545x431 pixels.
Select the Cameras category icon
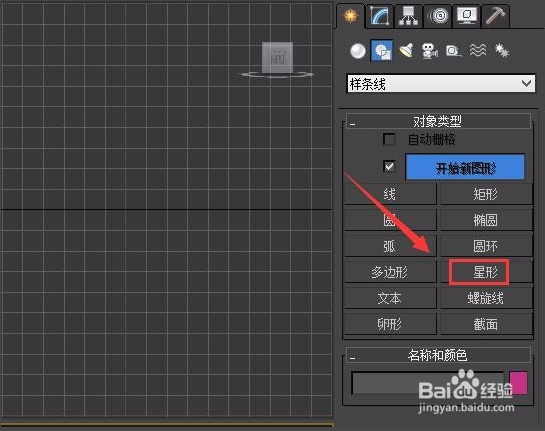[430, 51]
